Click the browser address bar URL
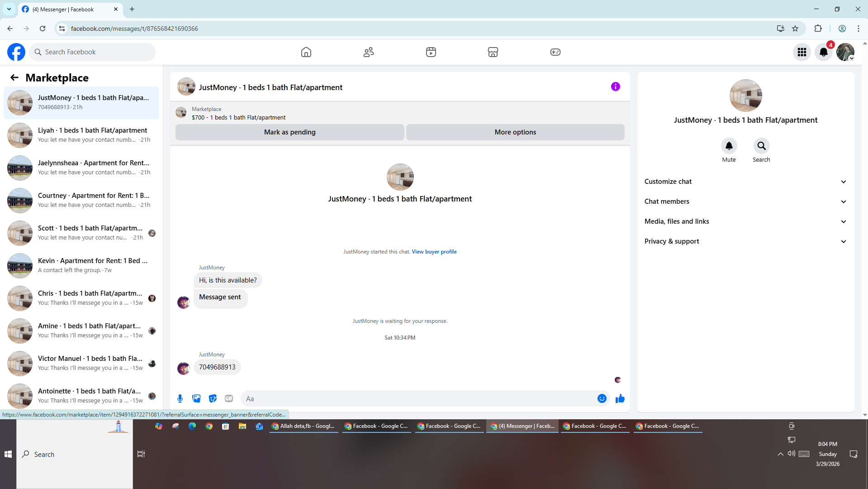 [x=134, y=29]
